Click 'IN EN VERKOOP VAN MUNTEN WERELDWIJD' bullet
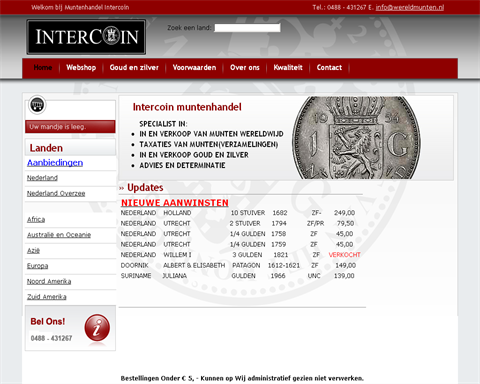Screen dimensions: 480x384 pyautogui.click(x=211, y=134)
